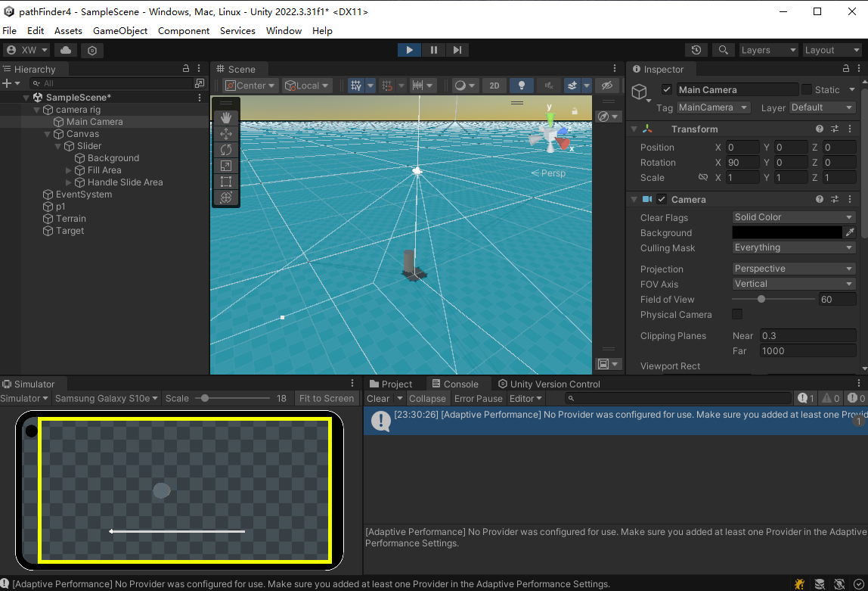The image size is (868, 591).
Task: Open the Clear Flags dropdown
Action: click(792, 217)
